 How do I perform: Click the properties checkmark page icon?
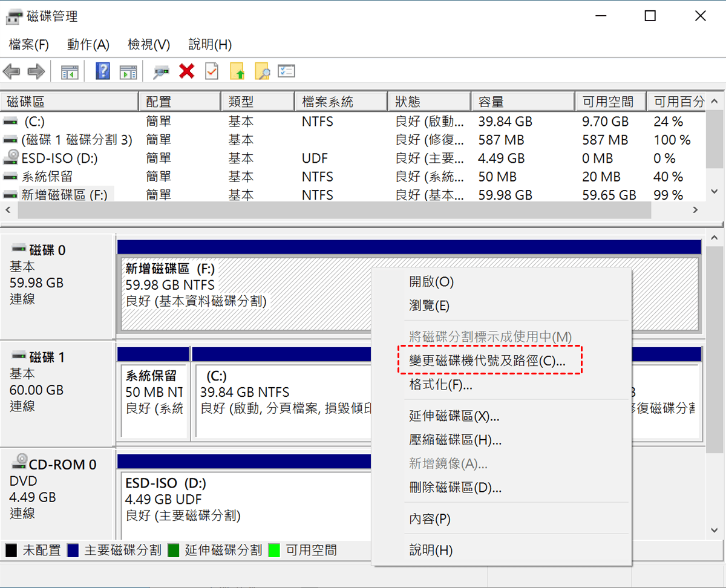(x=212, y=71)
